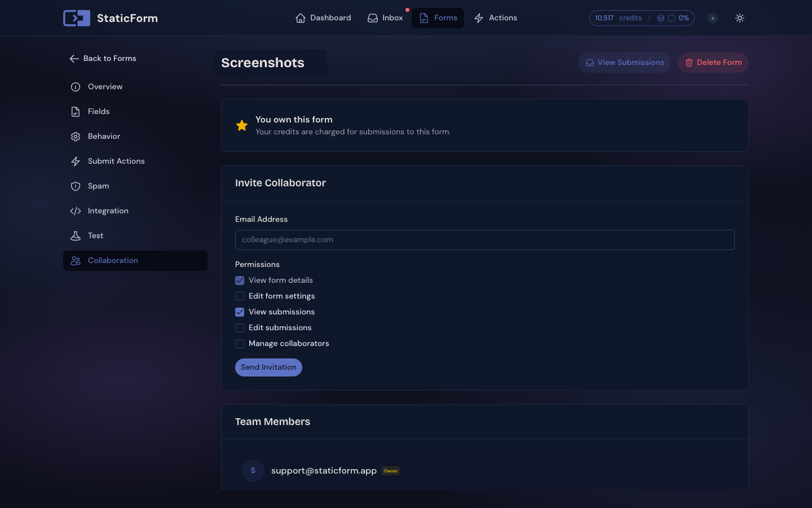Viewport: 812px width, 508px height.
Task: Click the storage database icon in header
Action: (x=661, y=18)
